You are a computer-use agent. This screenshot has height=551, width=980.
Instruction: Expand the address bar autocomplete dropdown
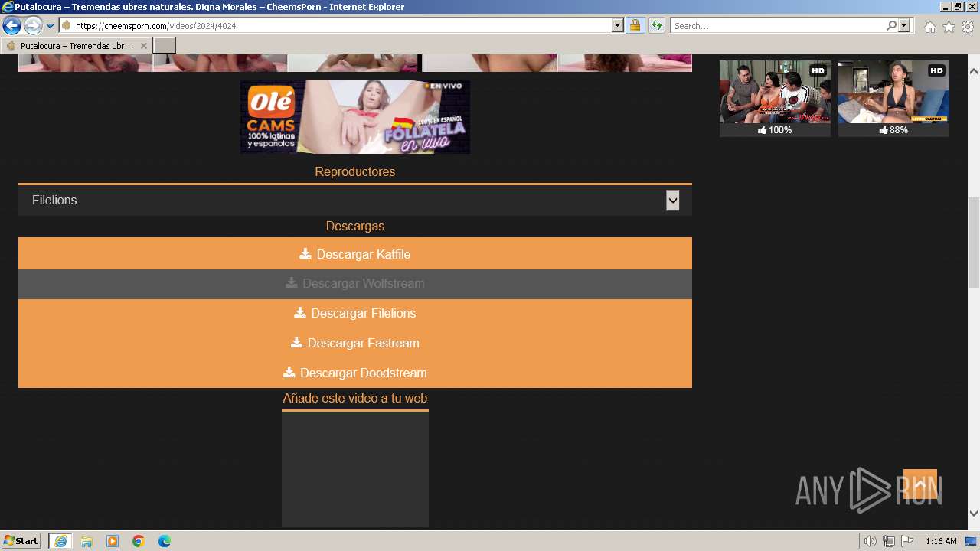(618, 25)
